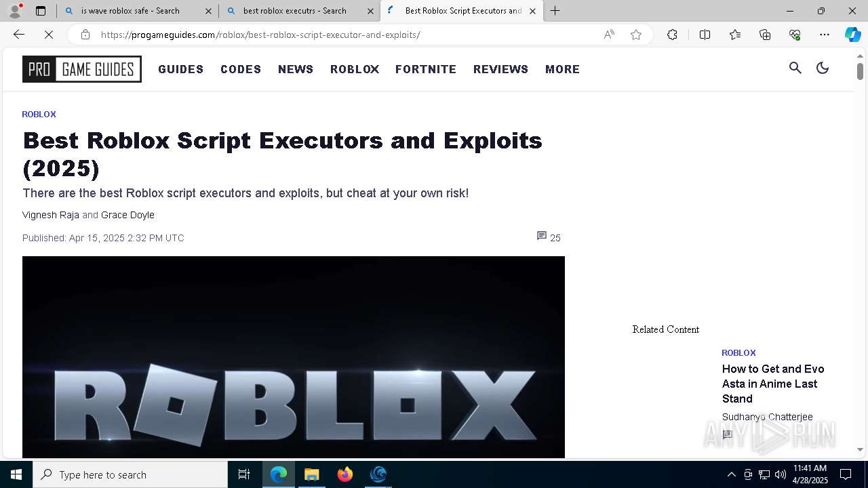
Task: Open network settings tray icon
Action: (x=764, y=474)
